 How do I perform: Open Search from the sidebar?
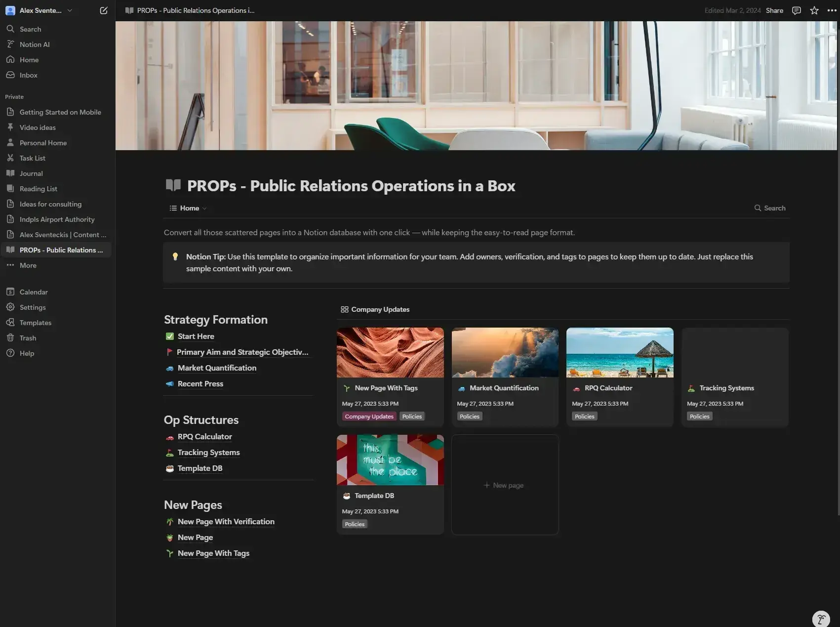[30, 29]
